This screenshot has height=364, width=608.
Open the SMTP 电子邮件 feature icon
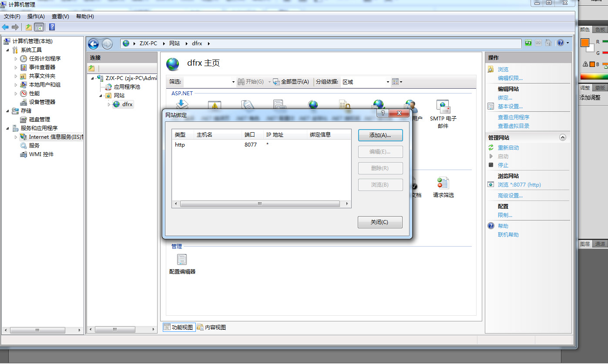443,107
